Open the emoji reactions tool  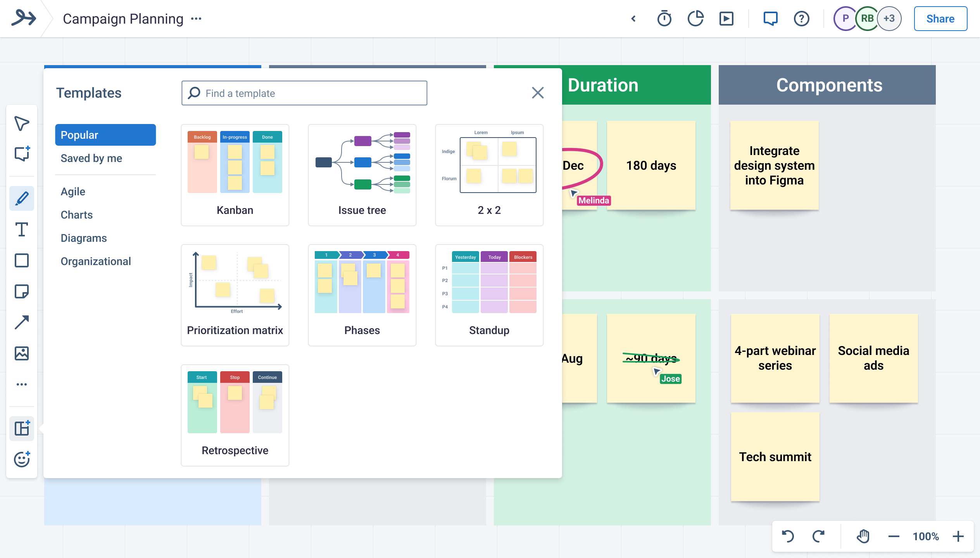(22, 460)
